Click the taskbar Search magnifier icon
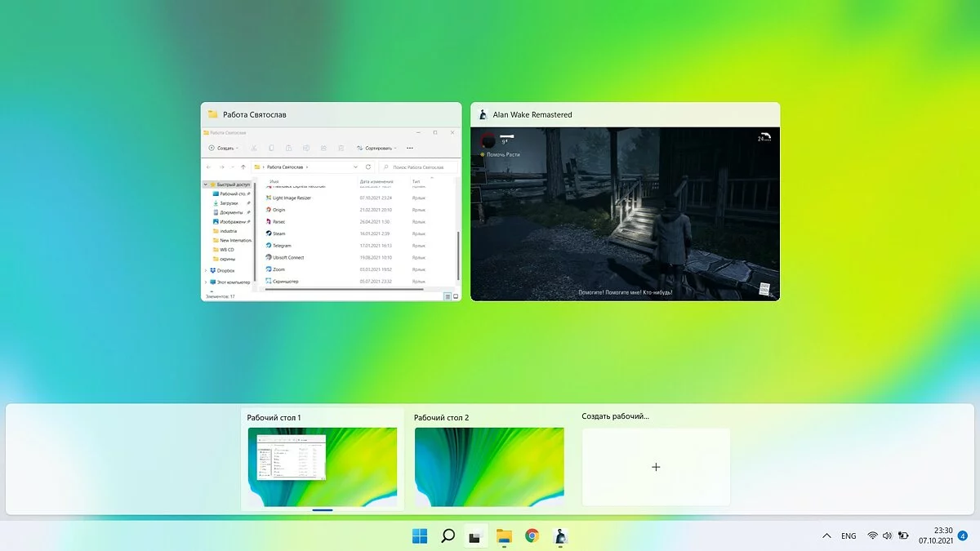Viewport: 980px width, 551px height. [x=448, y=535]
